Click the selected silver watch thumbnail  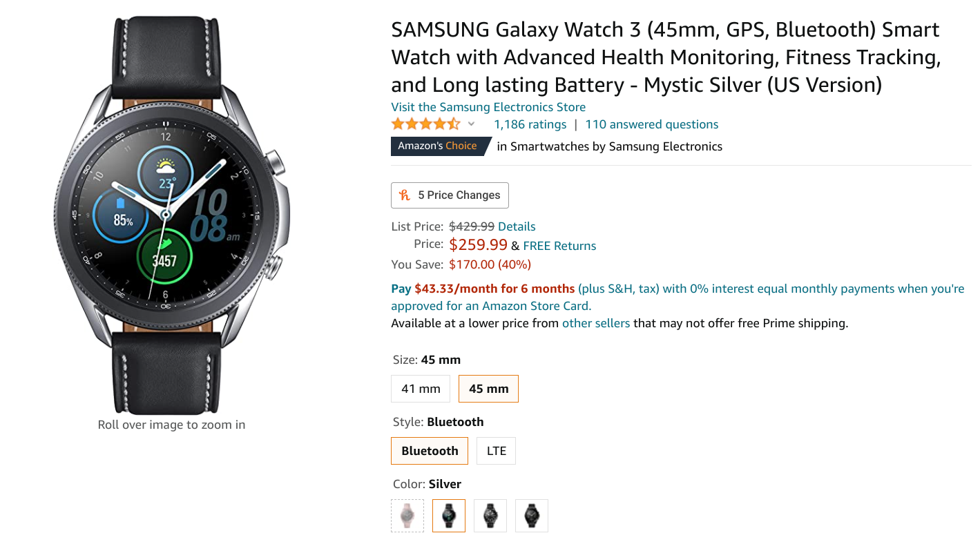[448, 515]
